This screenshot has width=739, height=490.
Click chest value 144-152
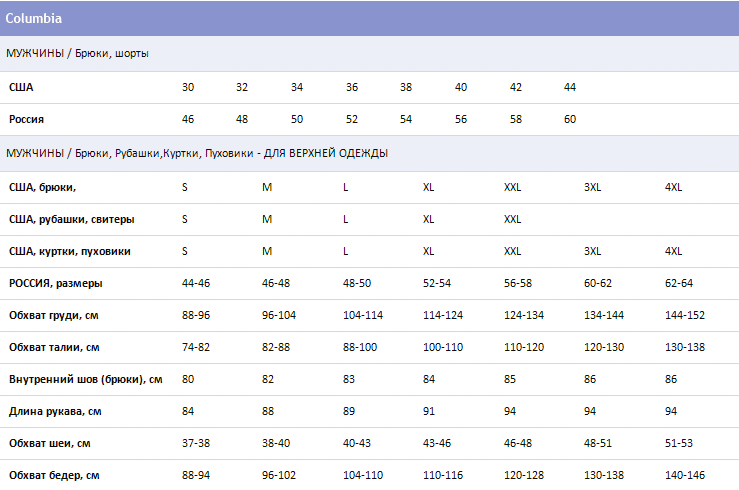pyautogui.click(x=685, y=316)
